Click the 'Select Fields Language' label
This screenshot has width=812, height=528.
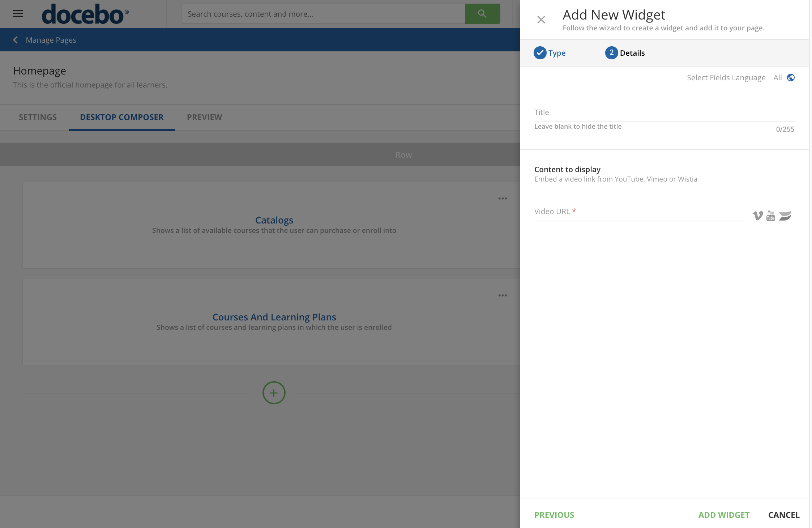tap(726, 77)
